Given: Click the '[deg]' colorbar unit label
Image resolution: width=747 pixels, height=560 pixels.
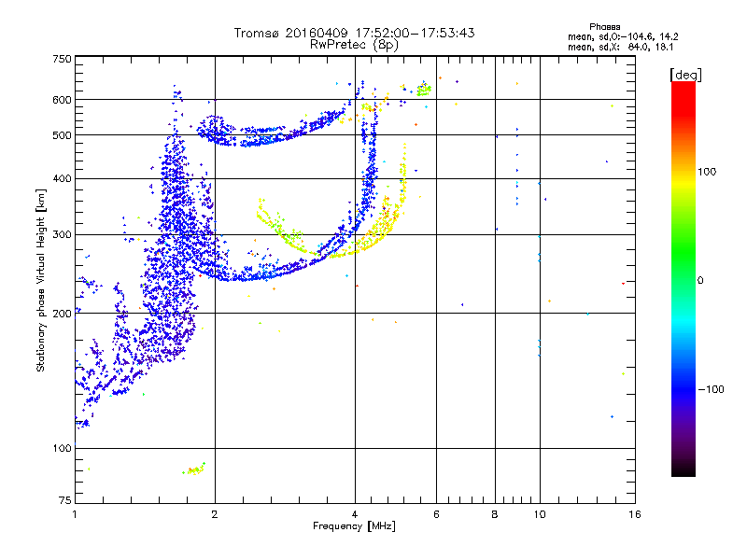Looking at the screenshot, I should 685,75.
